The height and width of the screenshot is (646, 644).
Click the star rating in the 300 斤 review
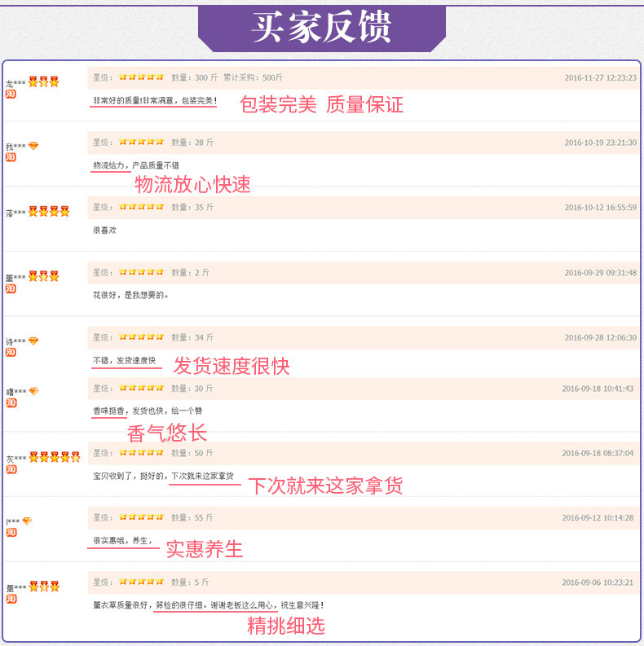click(141, 77)
